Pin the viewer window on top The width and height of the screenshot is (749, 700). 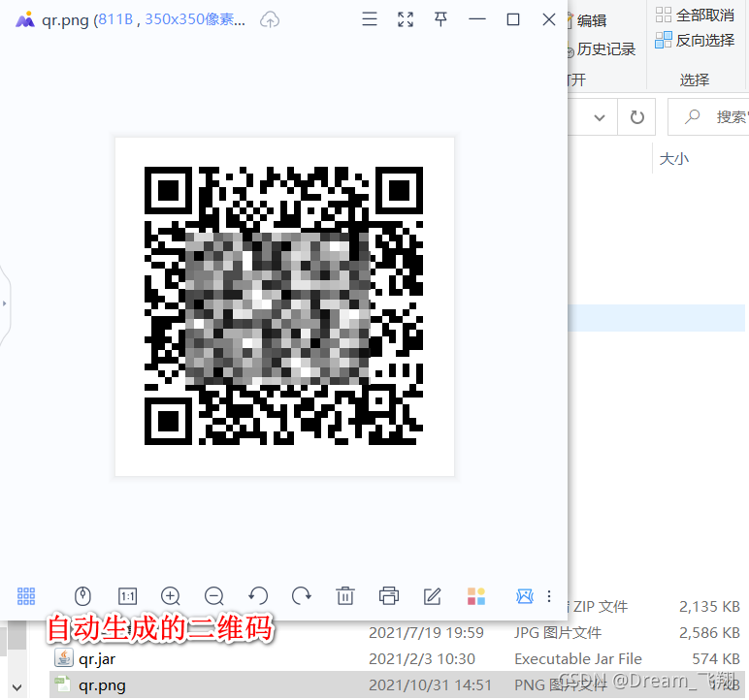tap(440, 19)
